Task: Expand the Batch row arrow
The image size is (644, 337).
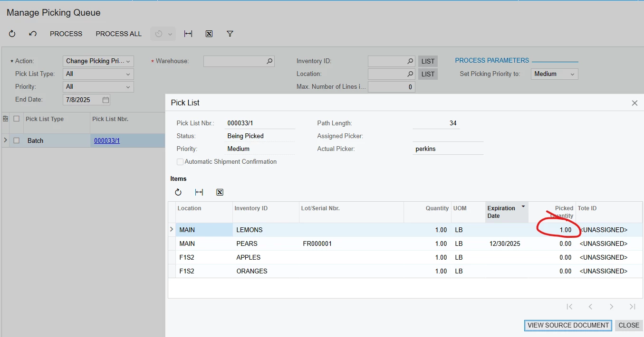Action: [x=6, y=140]
